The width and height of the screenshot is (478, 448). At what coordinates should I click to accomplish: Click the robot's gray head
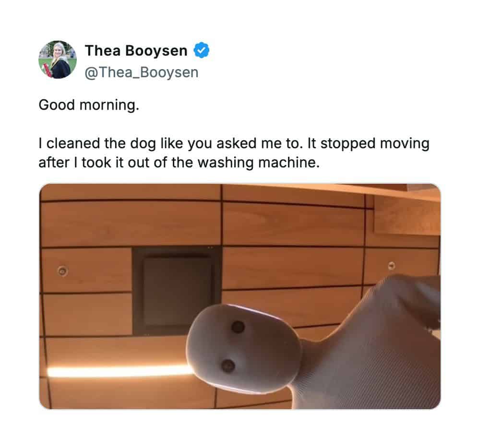(244, 348)
